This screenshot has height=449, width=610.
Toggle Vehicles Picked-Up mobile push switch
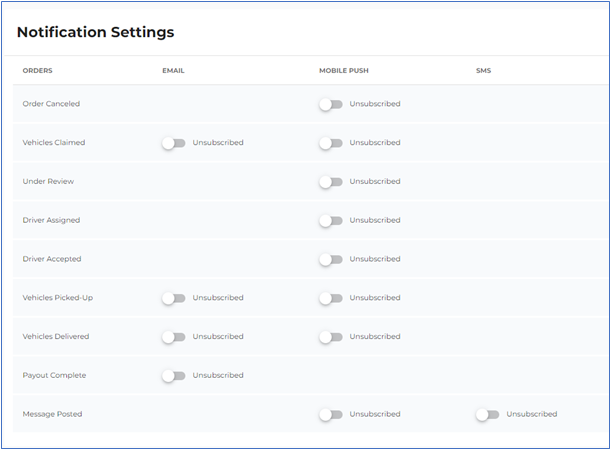click(x=331, y=298)
